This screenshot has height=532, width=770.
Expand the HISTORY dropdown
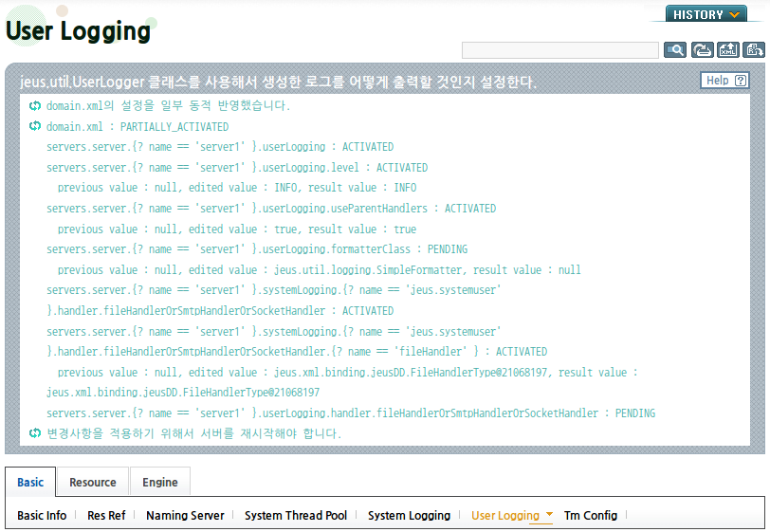coord(706,14)
